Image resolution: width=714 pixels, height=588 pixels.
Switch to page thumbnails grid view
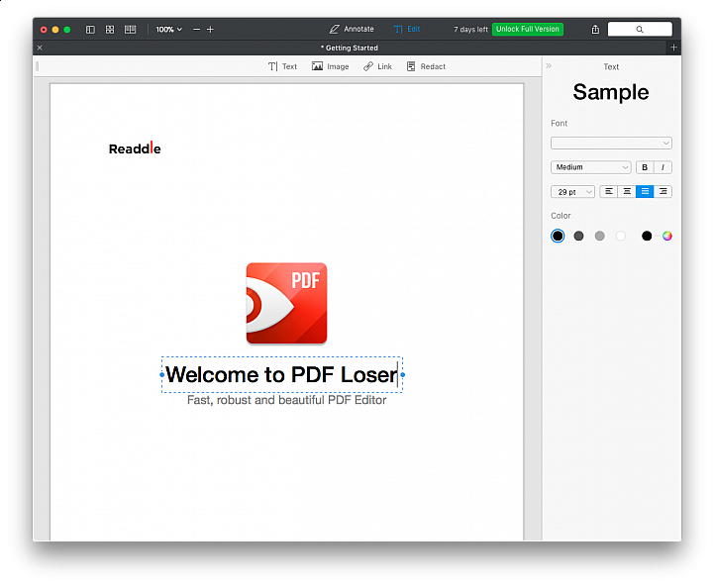(110, 30)
